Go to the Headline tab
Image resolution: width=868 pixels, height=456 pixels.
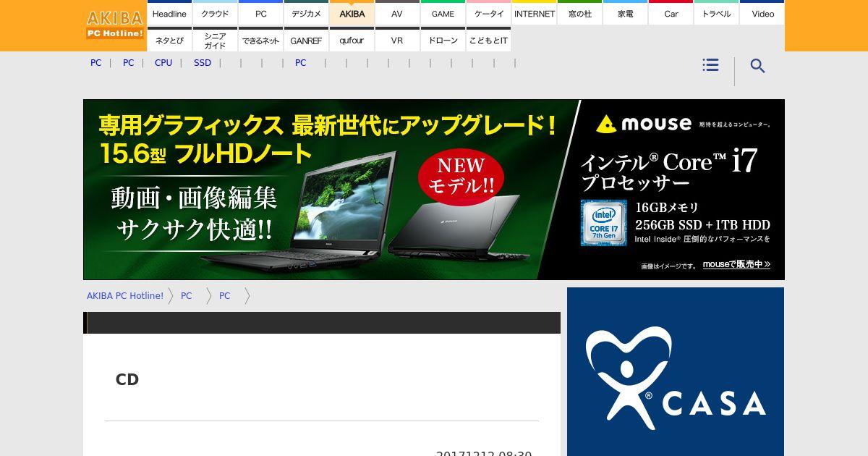point(169,14)
